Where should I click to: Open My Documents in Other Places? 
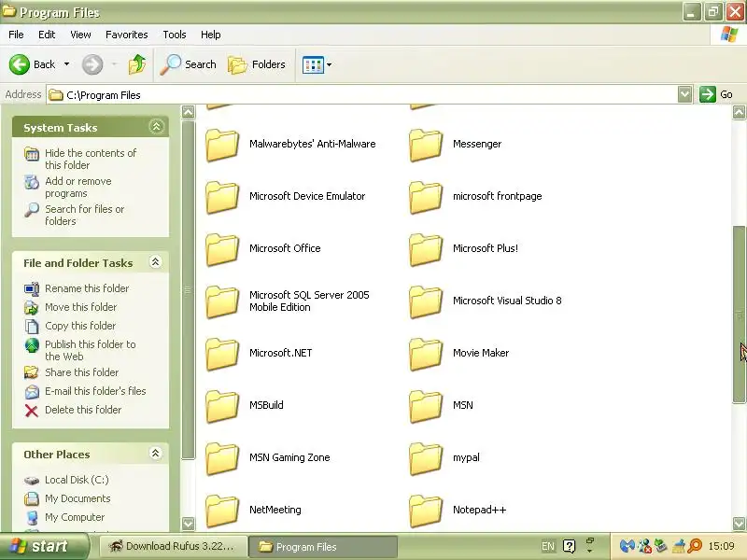pos(78,498)
